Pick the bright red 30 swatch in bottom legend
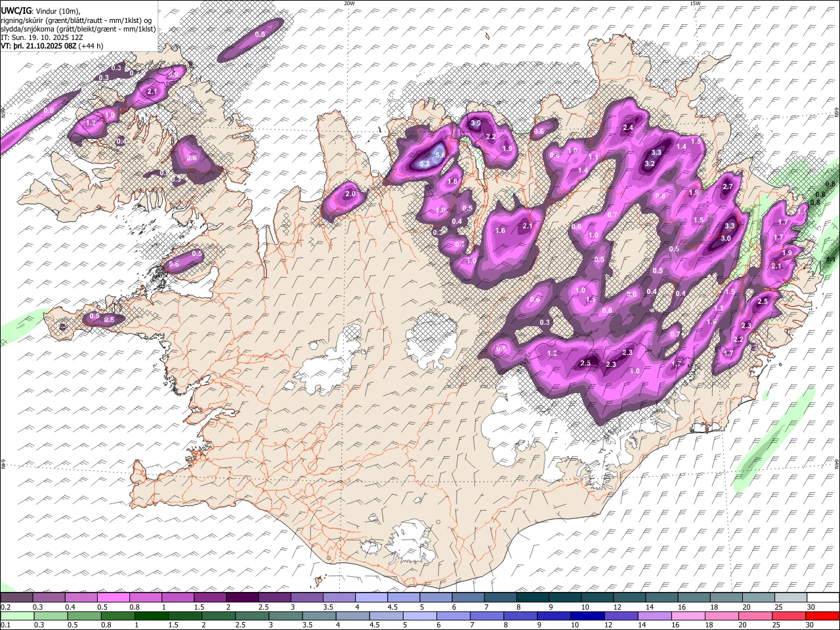 pyautogui.click(x=823, y=616)
